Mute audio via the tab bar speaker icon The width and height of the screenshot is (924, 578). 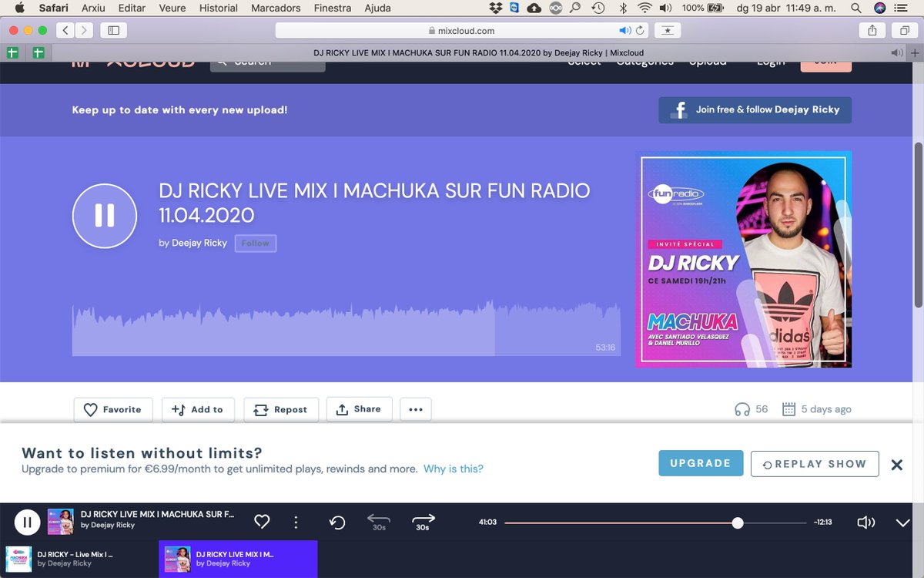point(897,53)
